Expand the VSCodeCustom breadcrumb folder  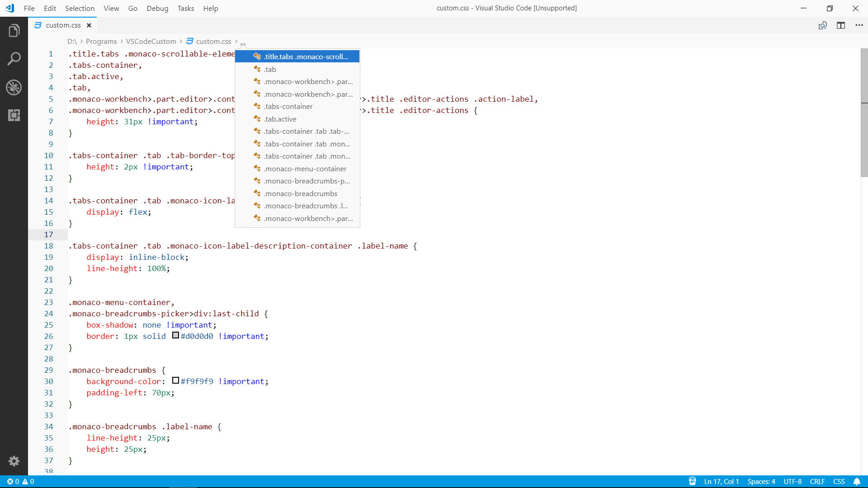[151, 41]
